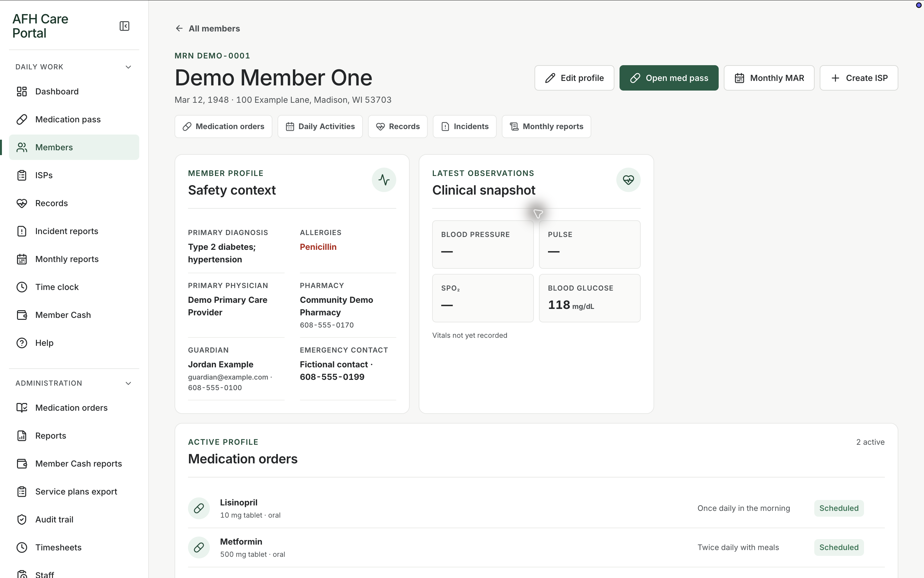The width and height of the screenshot is (924, 578).
Task: Click the Metformin pill icon
Action: point(199,547)
